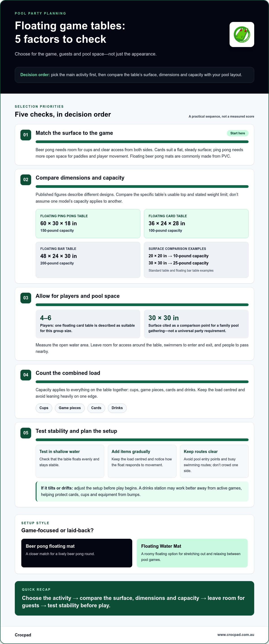Click the Floating Ping Pong Table card
Viewport: 269px width, 644px height.
[88, 224]
